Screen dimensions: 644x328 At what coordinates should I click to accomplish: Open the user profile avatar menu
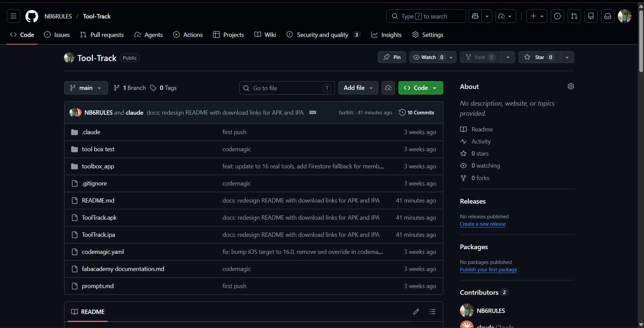coord(625,16)
